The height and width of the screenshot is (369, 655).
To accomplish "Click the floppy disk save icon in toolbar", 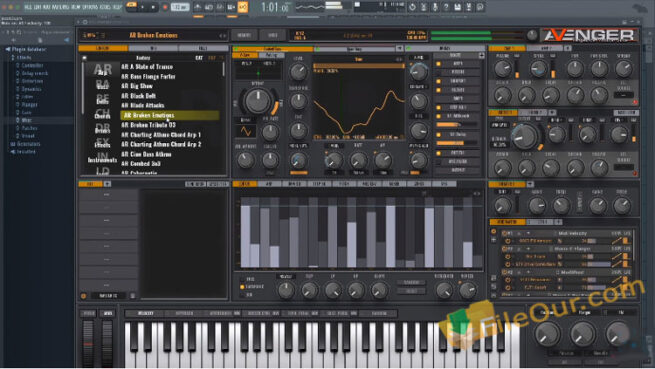I will pos(457,7).
